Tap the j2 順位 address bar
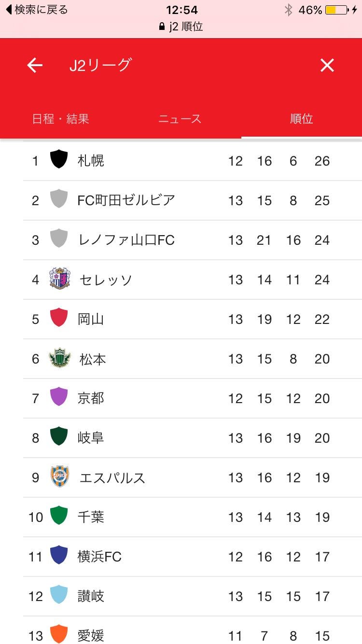The width and height of the screenshot is (362, 644). pyautogui.click(x=181, y=27)
